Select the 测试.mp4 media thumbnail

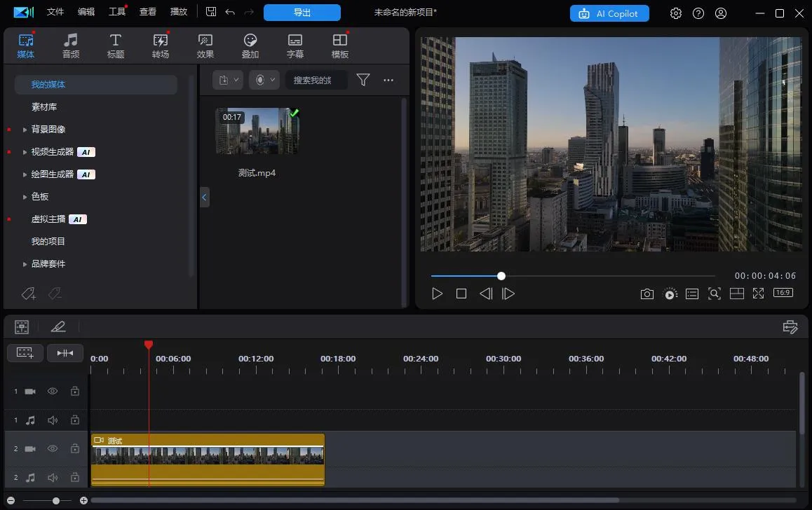[x=257, y=131]
